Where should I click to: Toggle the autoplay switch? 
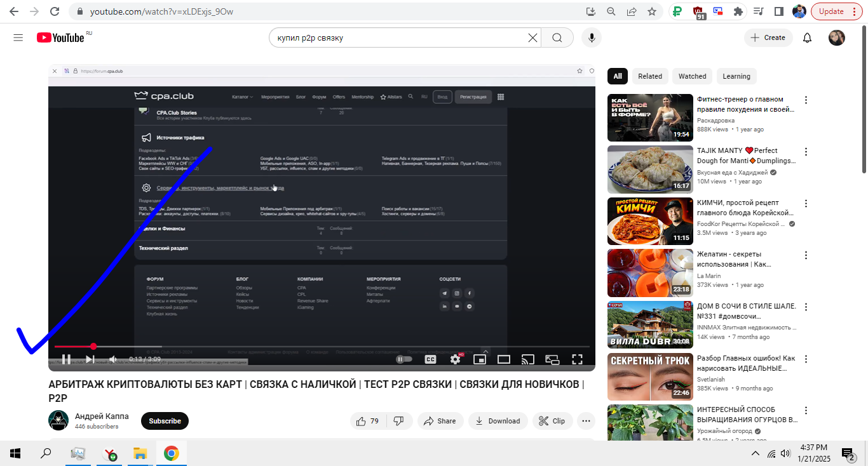click(404, 359)
